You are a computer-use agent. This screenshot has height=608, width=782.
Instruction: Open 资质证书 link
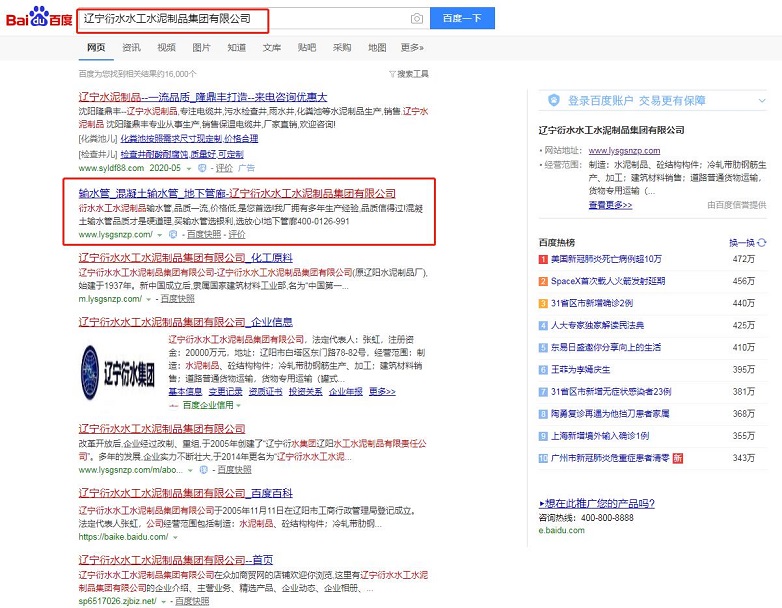point(265,392)
